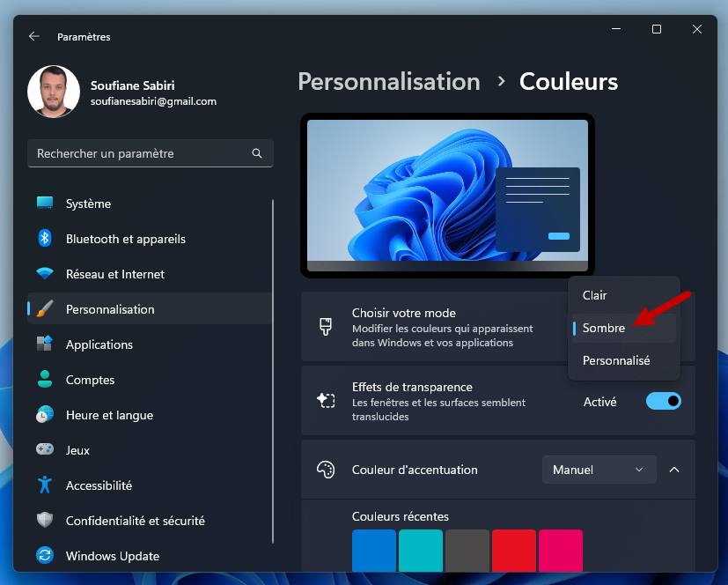Click the Effets de transparence label

point(412,387)
